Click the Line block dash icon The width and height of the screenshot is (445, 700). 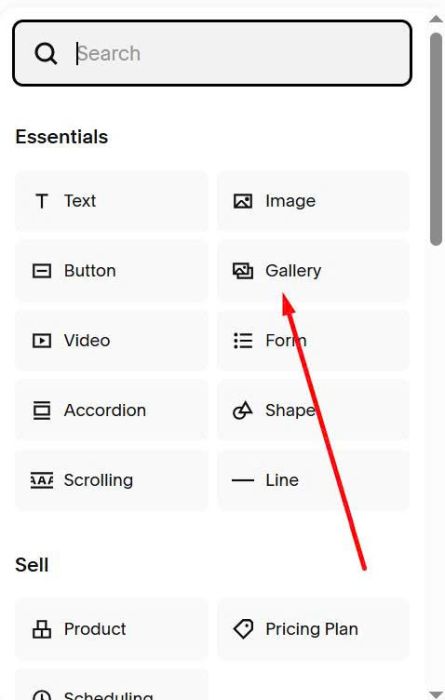pos(243,480)
